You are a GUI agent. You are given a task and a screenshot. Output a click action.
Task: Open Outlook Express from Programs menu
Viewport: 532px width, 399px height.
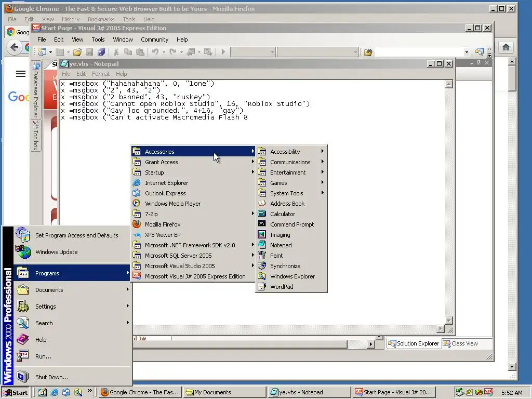(x=193, y=193)
